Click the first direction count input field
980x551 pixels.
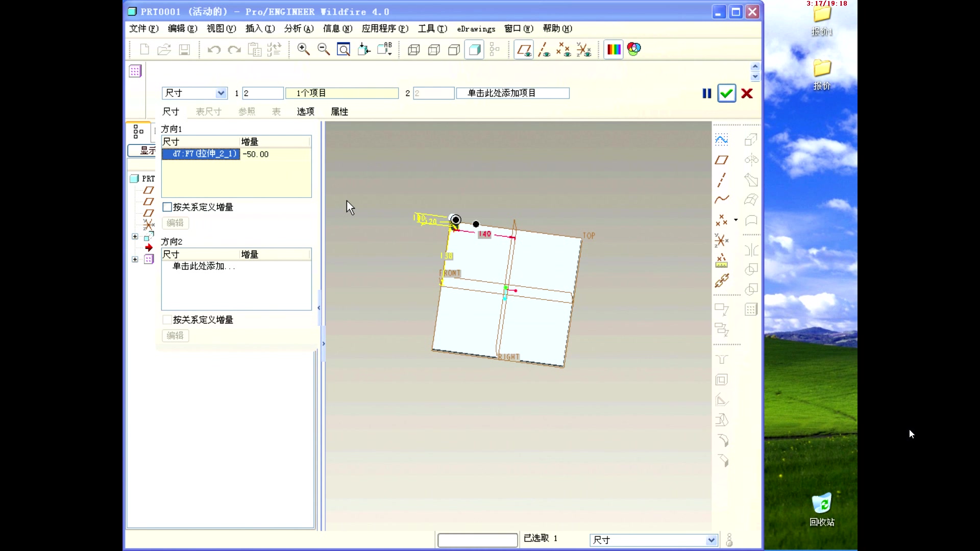click(x=262, y=93)
